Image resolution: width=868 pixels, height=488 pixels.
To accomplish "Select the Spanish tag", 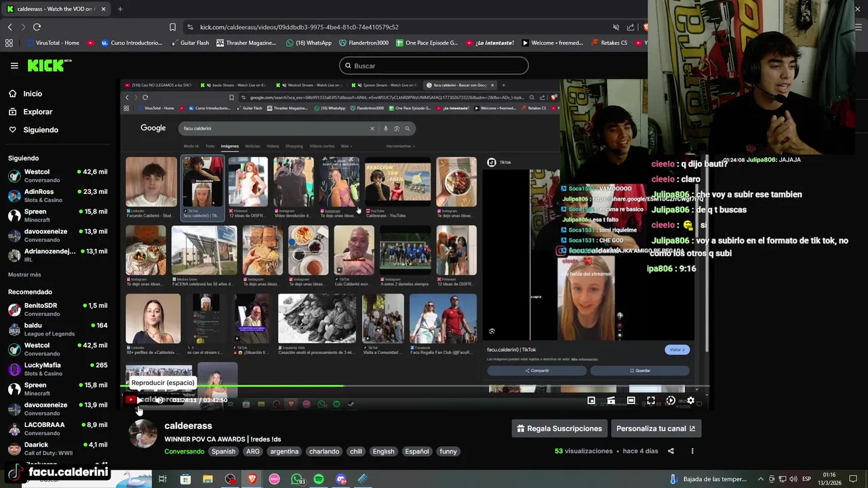I will [x=223, y=451].
